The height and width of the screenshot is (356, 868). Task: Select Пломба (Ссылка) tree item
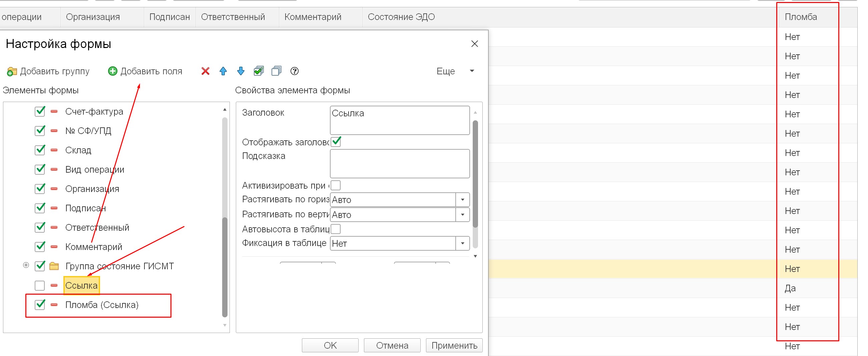pyautogui.click(x=102, y=305)
